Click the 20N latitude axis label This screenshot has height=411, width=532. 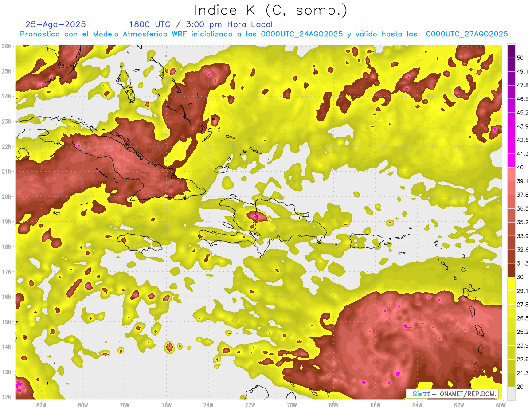point(7,196)
